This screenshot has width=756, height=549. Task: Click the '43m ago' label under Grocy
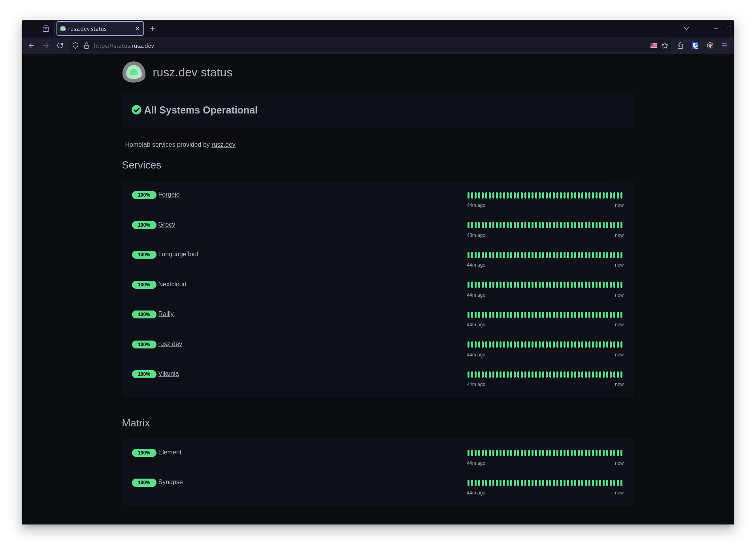tap(476, 235)
